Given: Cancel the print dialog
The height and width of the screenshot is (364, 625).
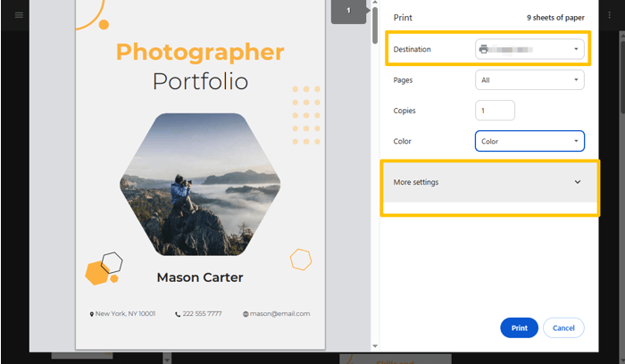Looking at the screenshot, I should (563, 327).
